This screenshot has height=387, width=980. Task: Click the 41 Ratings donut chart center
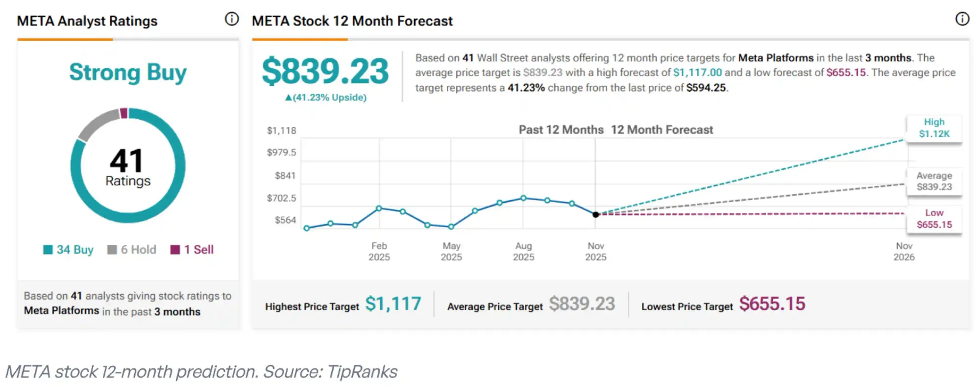coord(127,166)
